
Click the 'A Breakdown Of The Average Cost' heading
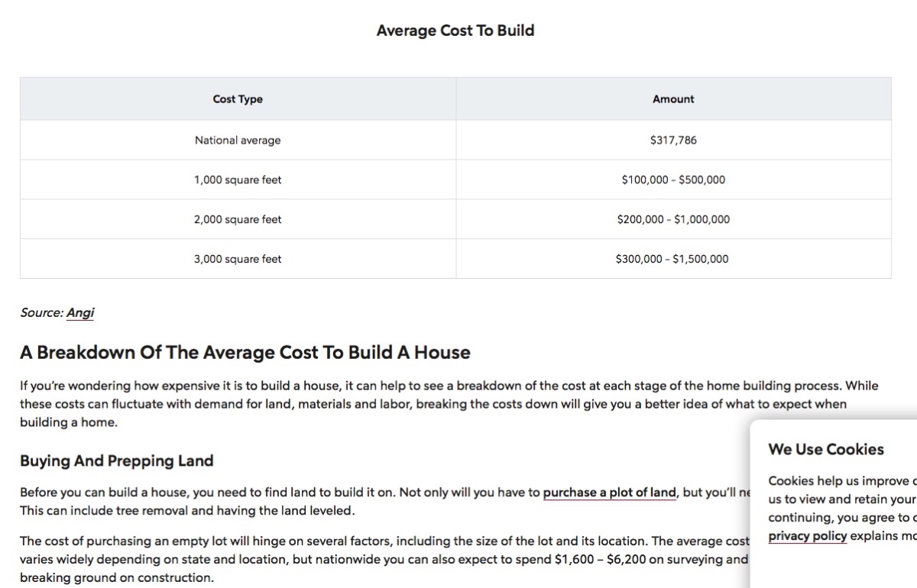(x=245, y=353)
